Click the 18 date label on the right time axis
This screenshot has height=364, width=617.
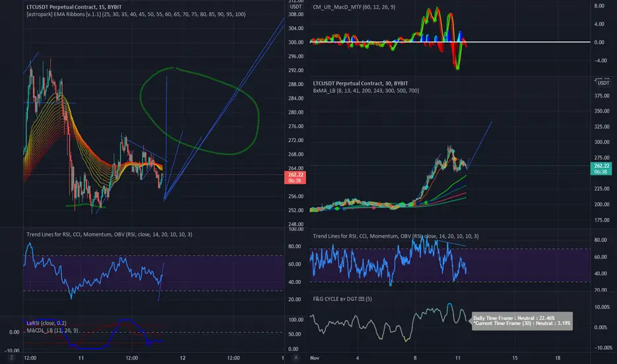click(557, 357)
